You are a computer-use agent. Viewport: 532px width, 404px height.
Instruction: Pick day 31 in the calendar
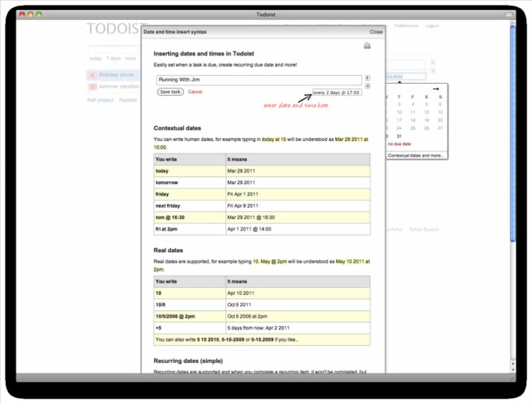(x=400, y=137)
